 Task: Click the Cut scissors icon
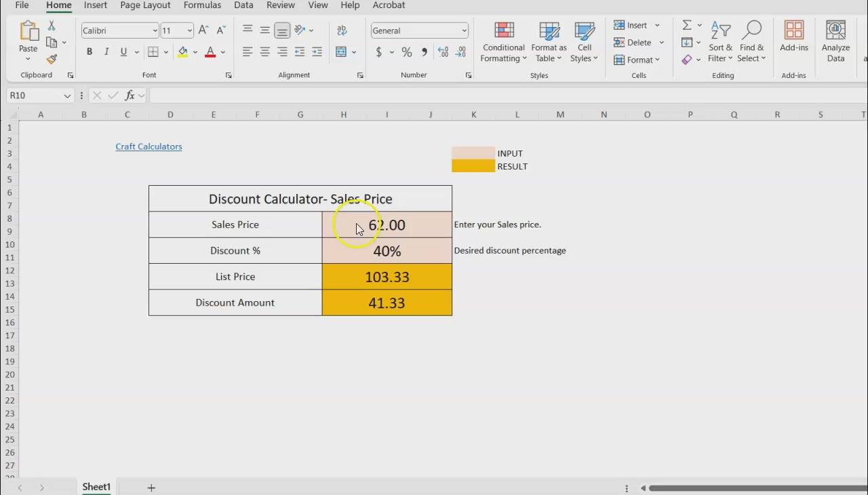click(x=52, y=26)
